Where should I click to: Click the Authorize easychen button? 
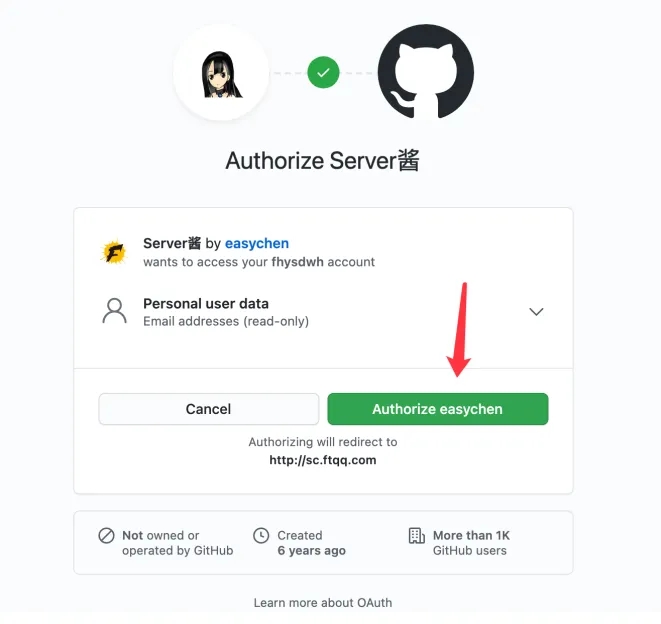click(438, 409)
